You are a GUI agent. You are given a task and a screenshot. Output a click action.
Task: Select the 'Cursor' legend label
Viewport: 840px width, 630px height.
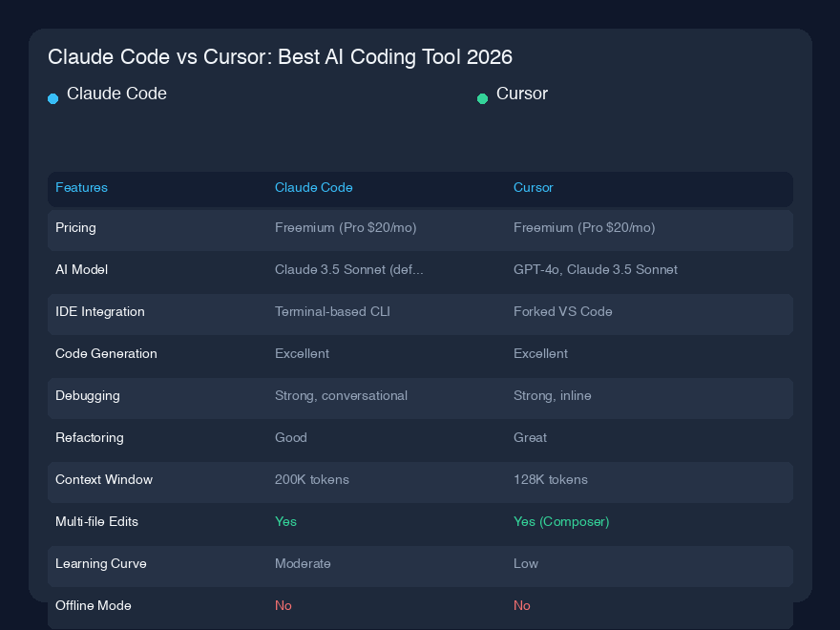tap(522, 94)
